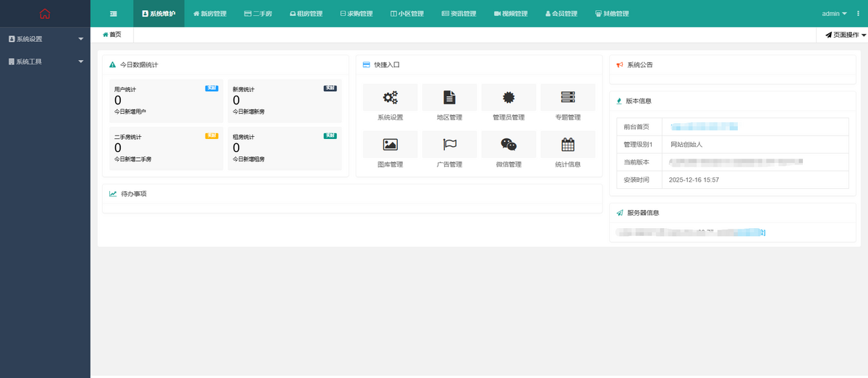Open 专题管理 server shortcut icon
This screenshot has height=378, width=868.
pos(568,98)
